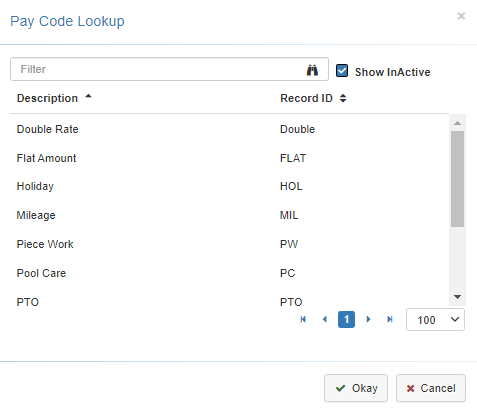Jump to last page of results
477x413 pixels.
(x=390, y=319)
